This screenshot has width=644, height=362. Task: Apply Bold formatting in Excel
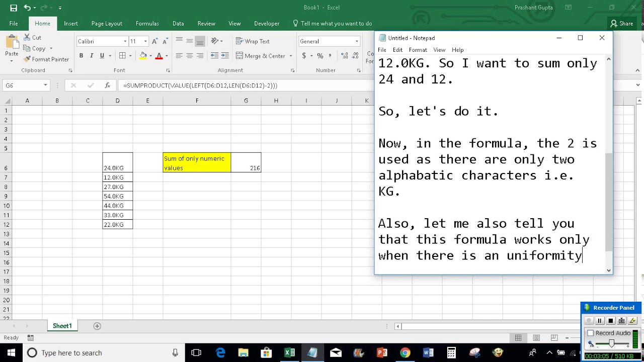pyautogui.click(x=81, y=56)
